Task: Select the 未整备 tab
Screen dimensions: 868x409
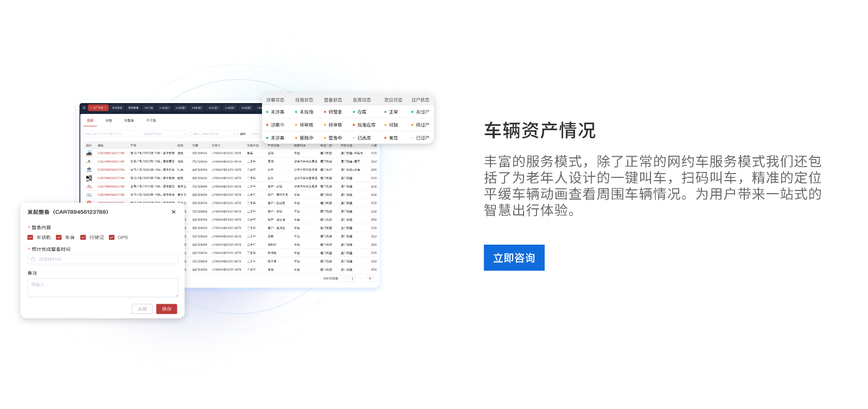Action: pos(129,120)
